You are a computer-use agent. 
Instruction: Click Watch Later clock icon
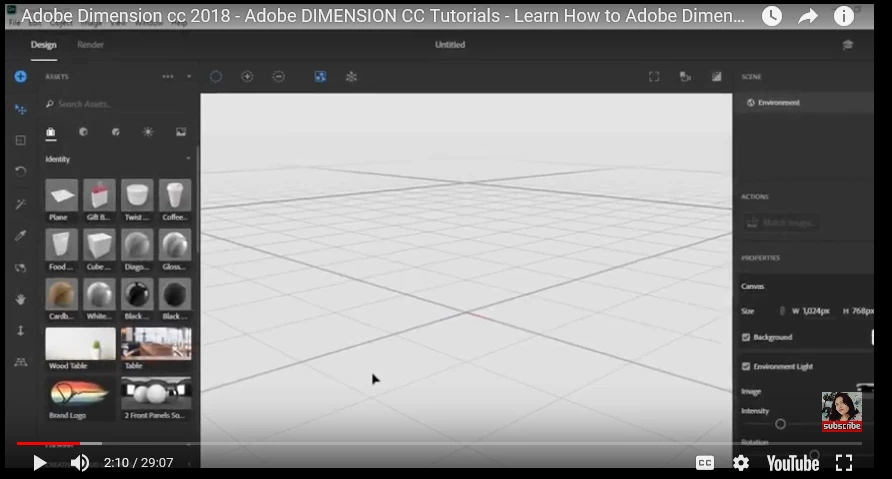coord(772,16)
